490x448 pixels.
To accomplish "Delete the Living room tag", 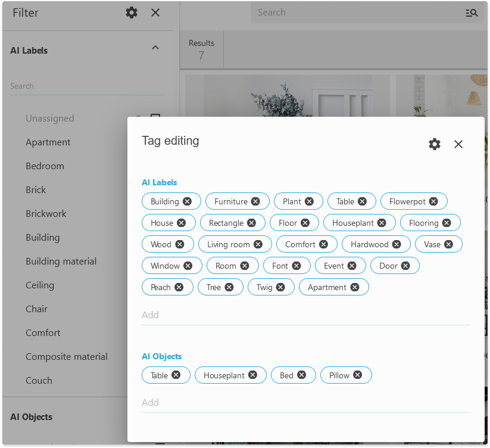I will point(258,244).
